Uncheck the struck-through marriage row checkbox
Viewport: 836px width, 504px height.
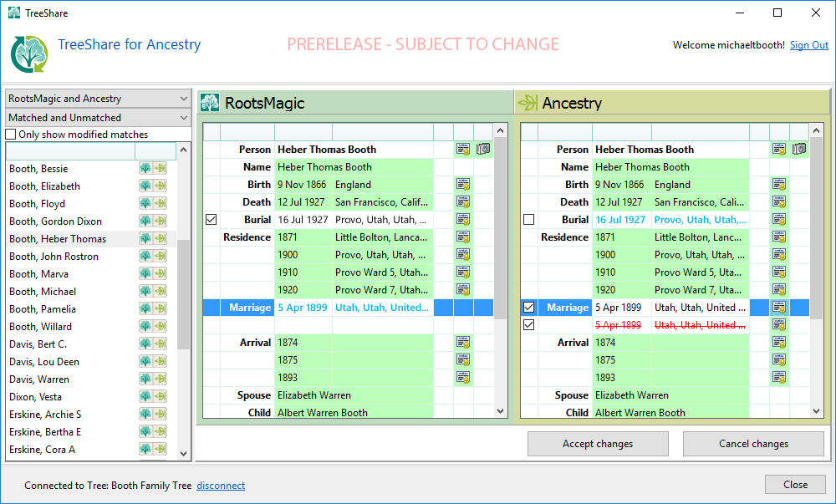click(x=529, y=325)
